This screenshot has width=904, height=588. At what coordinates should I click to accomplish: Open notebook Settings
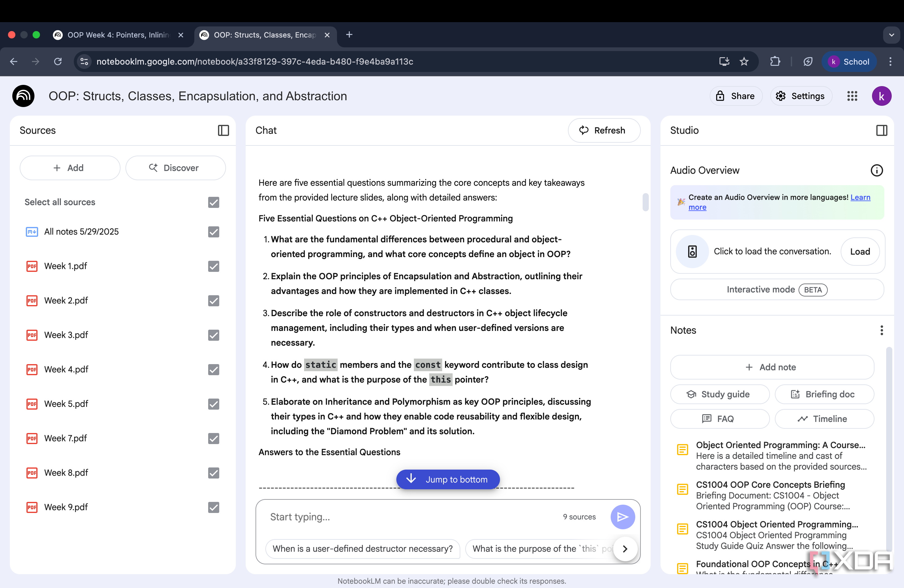(x=801, y=96)
